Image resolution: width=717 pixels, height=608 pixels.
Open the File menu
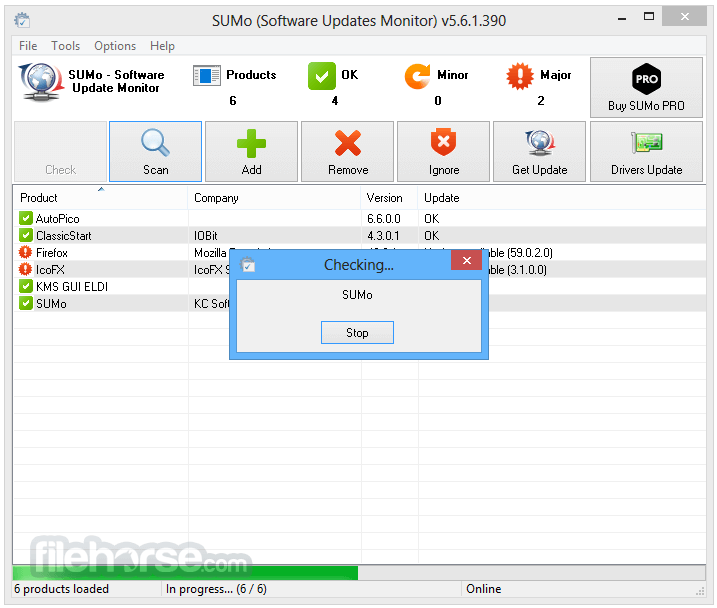click(28, 46)
